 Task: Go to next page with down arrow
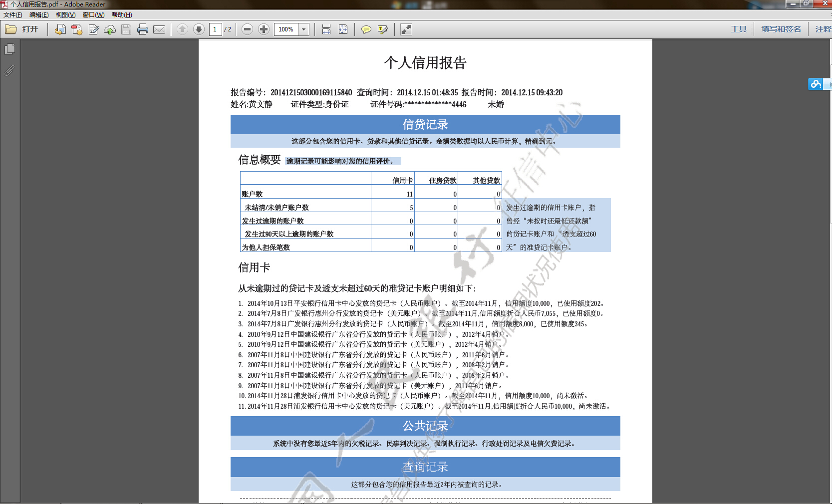point(199,29)
